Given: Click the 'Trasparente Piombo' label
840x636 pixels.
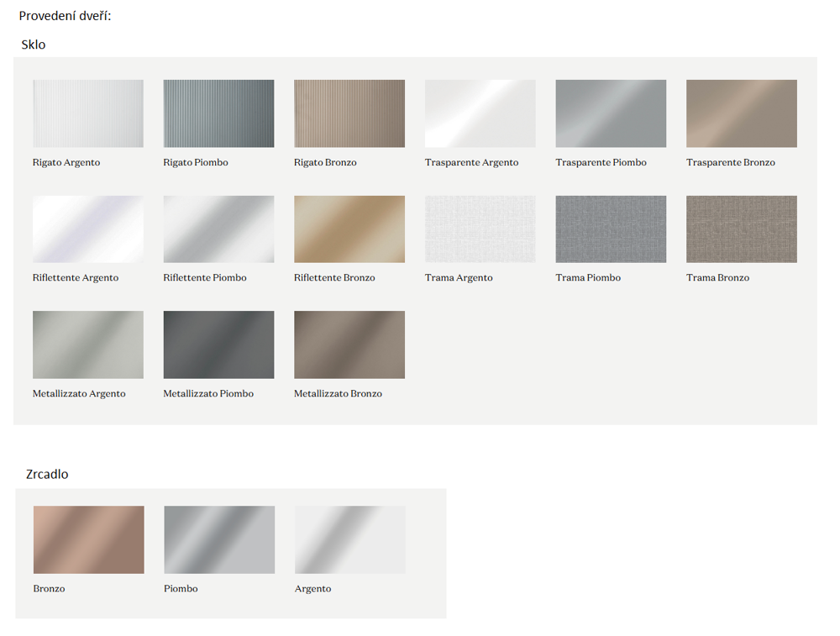Looking at the screenshot, I should point(601,162).
